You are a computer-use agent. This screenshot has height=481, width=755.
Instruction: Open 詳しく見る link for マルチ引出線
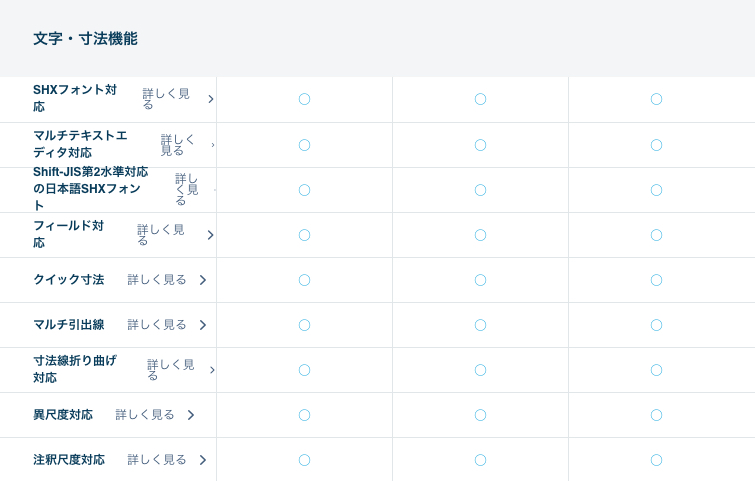point(157,325)
